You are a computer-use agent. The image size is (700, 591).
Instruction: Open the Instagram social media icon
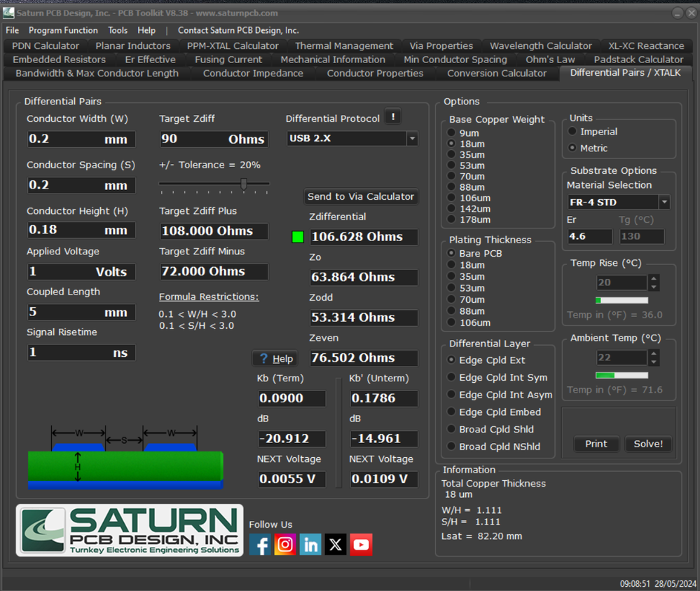point(285,545)
